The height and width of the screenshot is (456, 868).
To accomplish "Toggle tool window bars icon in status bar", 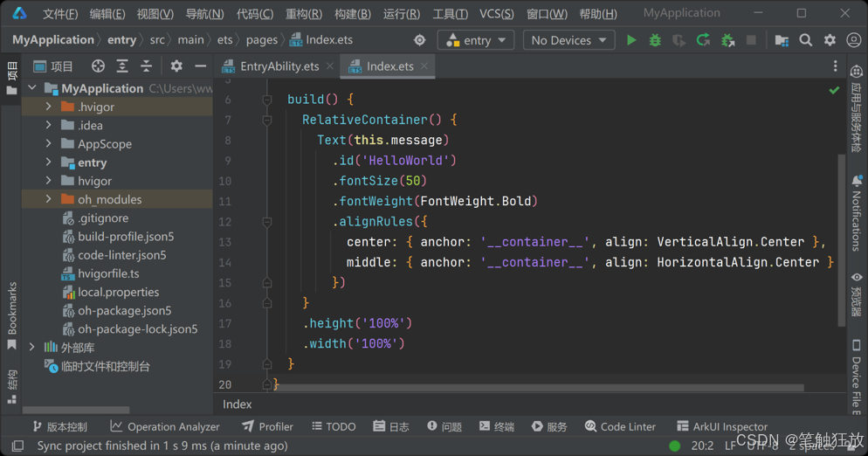I will [x=17, y=446].
